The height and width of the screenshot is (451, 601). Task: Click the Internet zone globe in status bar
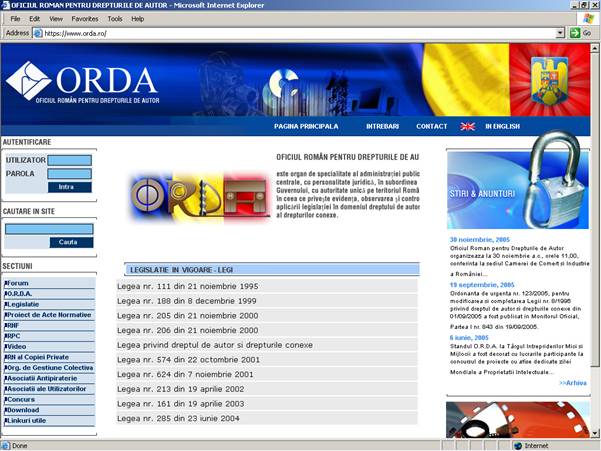[x=517, y=445]
